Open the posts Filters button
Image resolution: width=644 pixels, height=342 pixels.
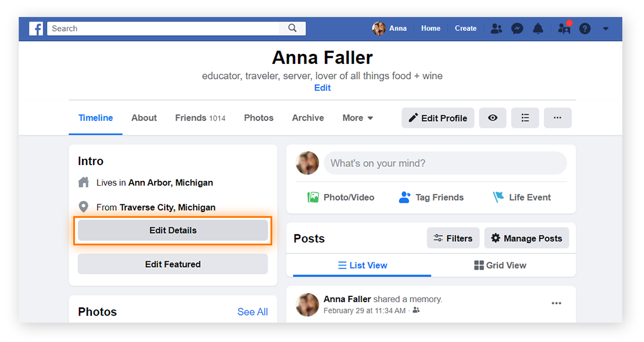[453, 238]
